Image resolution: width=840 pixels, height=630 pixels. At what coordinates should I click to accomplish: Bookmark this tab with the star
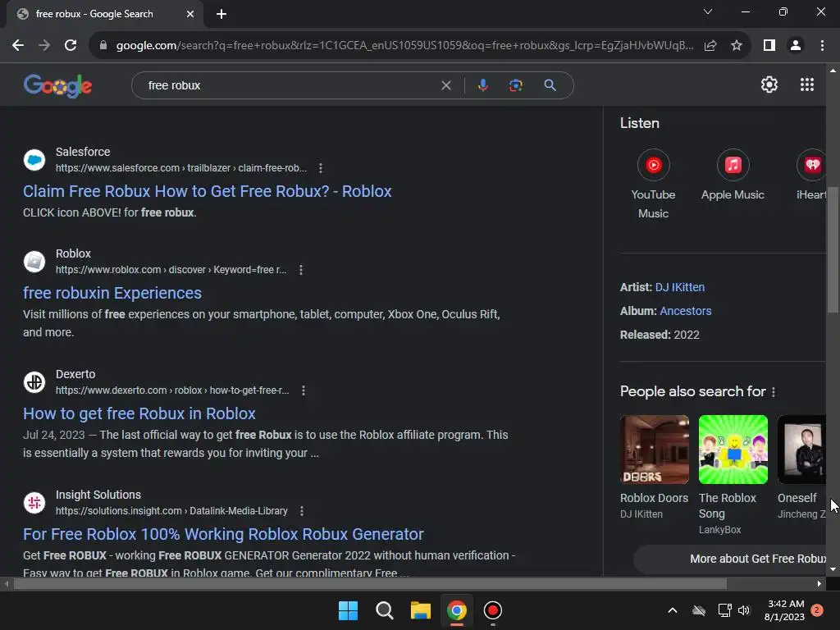click(737, 46)
